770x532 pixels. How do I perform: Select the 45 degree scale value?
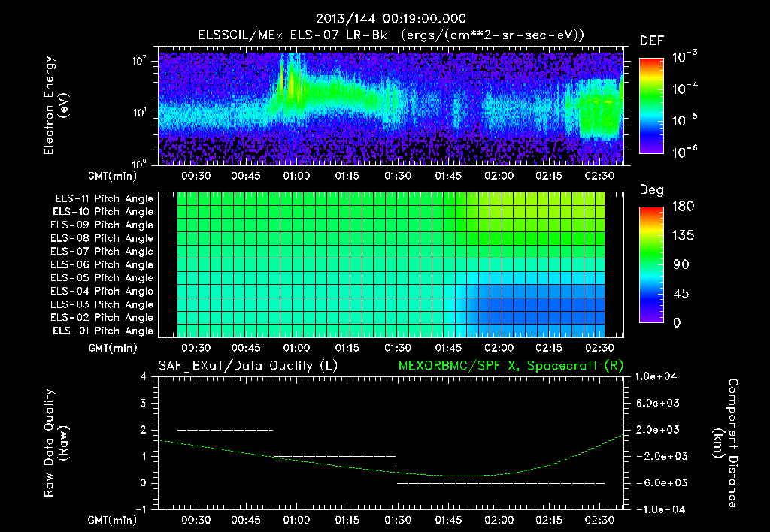tap(681, 294)
